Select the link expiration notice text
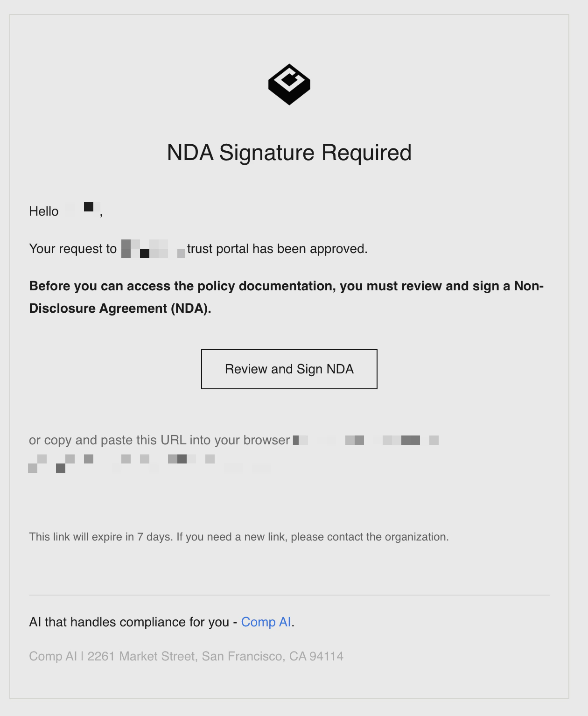The height and width of the screenshot is (716, 588). (x=238, y=537)
